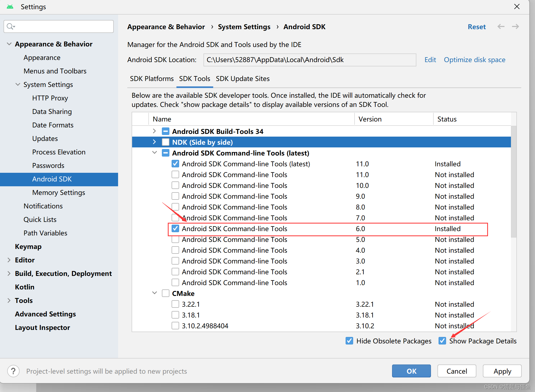535x392 pixels.
Task: Click the forward navigation arrow
Action: [x=515, y=26]
